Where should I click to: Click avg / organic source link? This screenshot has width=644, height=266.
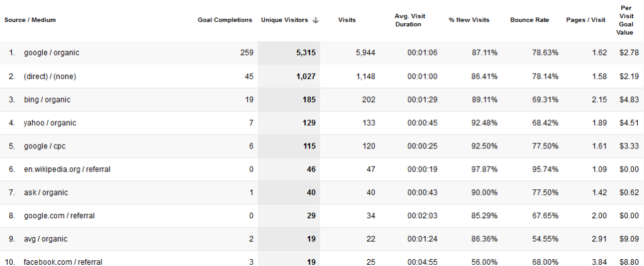pyautogui.click(x=45, y=239)
